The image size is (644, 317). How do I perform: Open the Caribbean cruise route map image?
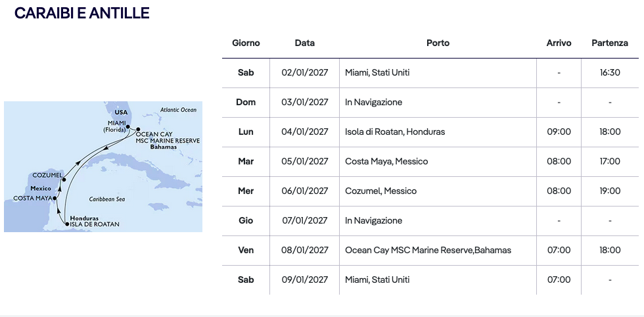click(x=103, y=166)
